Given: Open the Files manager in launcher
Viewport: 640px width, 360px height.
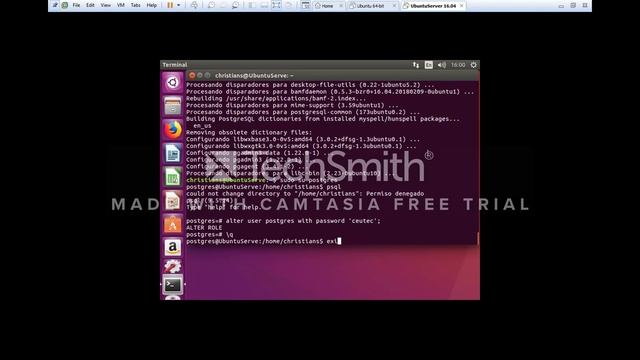Looking at the screenshot, I should 173,106.
